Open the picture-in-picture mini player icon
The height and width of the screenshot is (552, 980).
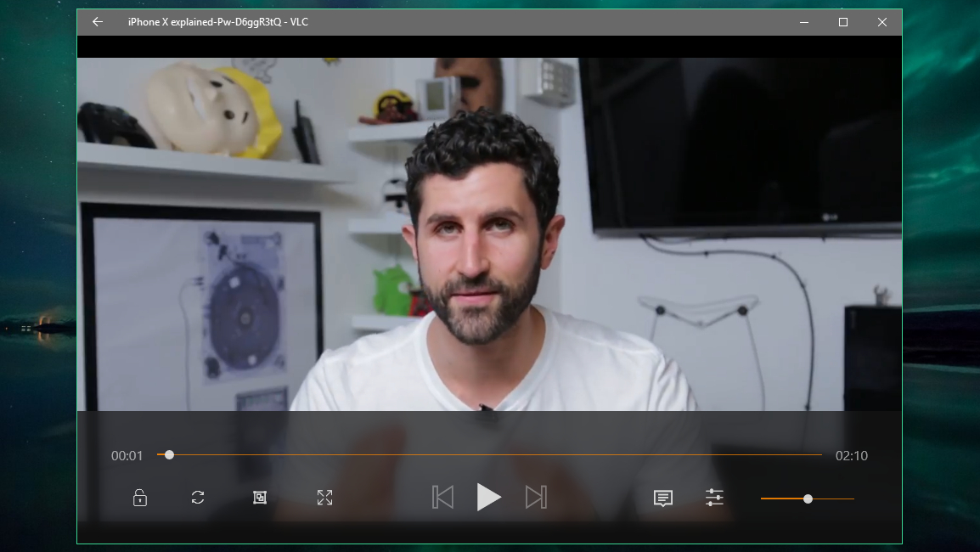tap(260, 498)
